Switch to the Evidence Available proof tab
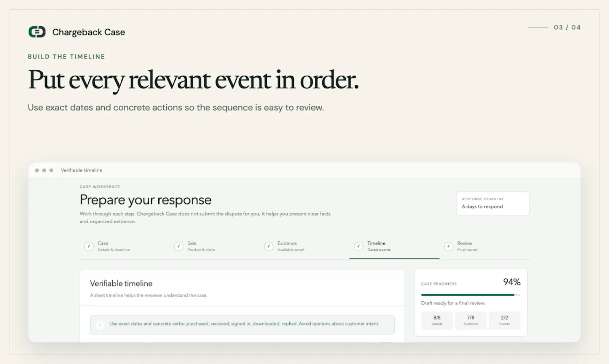 pos(304,246)
